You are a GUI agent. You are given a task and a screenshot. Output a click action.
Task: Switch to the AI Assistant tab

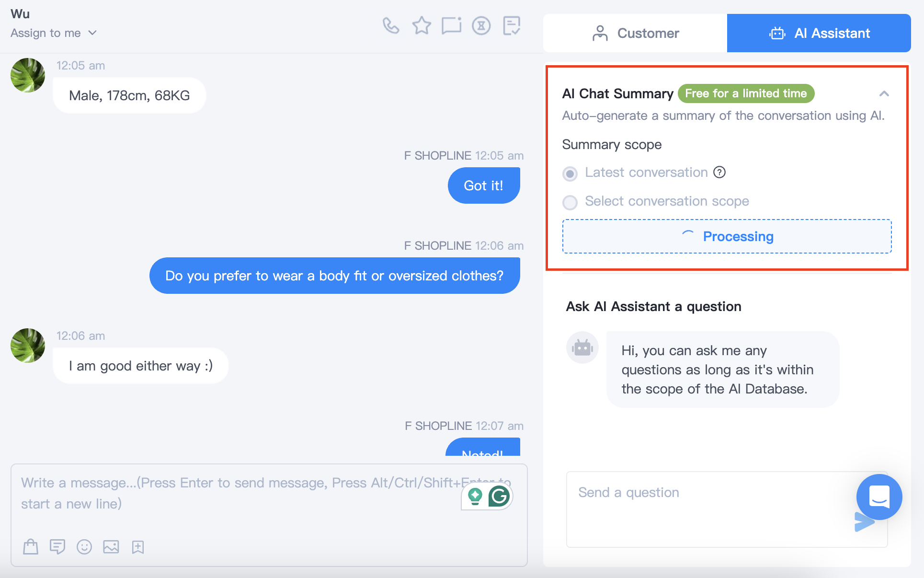coord(819,33)
